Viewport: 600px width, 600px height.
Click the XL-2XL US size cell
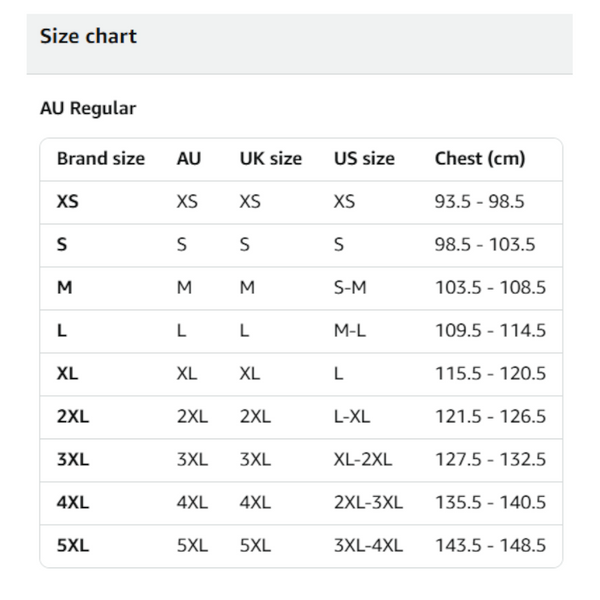(363, 460)
